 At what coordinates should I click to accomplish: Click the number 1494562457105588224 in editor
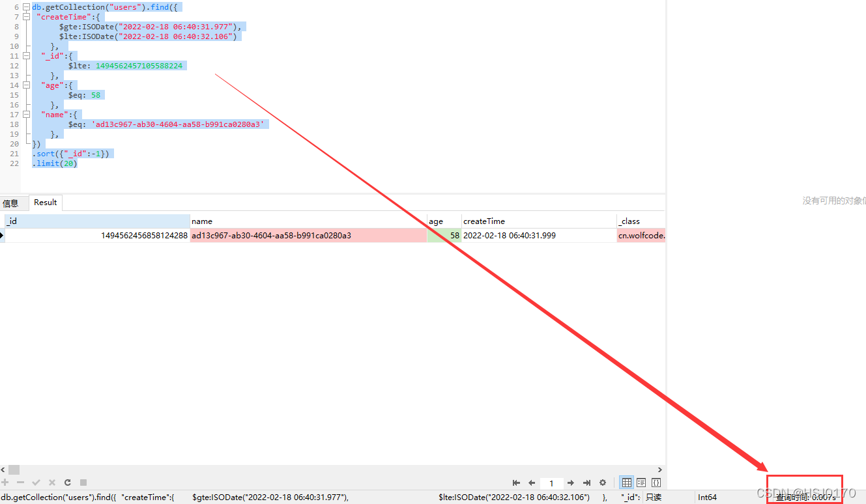tap(139, 66)
